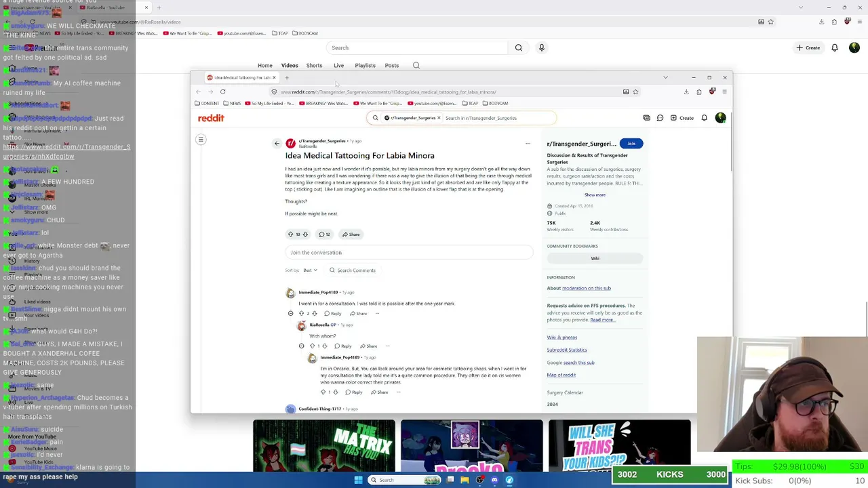868x488 pixels.
Task: Open the 12 comments button on post
Action: pos(325,235)
